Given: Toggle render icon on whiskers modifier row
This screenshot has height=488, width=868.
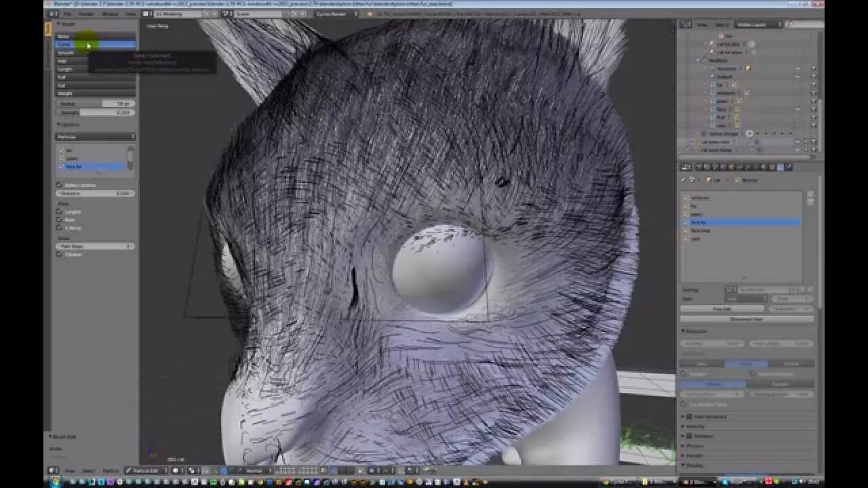Looking at the screenshot, I should 813,93.
